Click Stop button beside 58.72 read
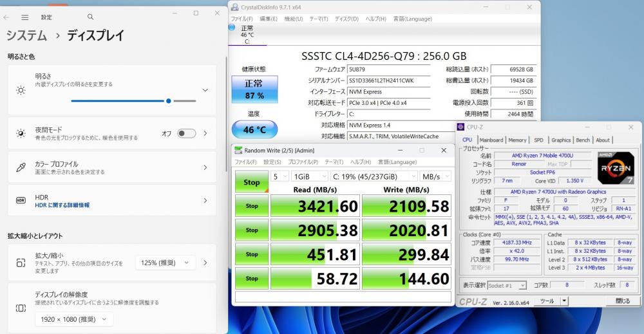The height and width of the screenshot is (334, 644). [x=252, y=279]
